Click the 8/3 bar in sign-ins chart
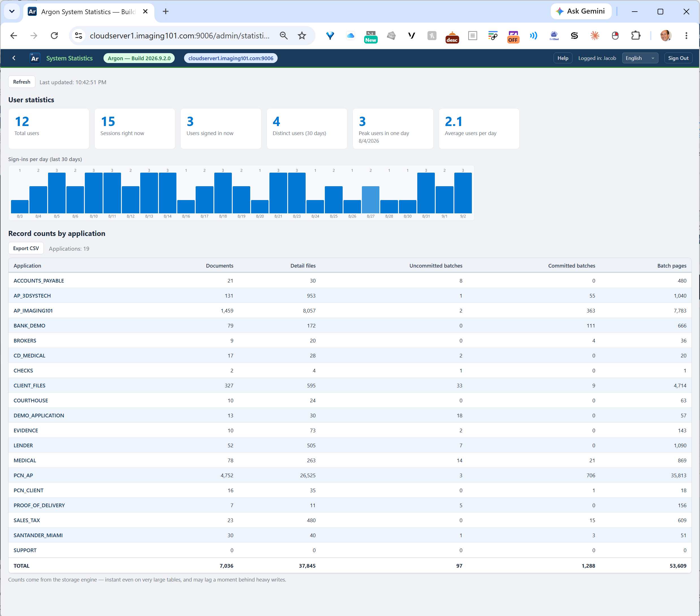 (20, 207)
